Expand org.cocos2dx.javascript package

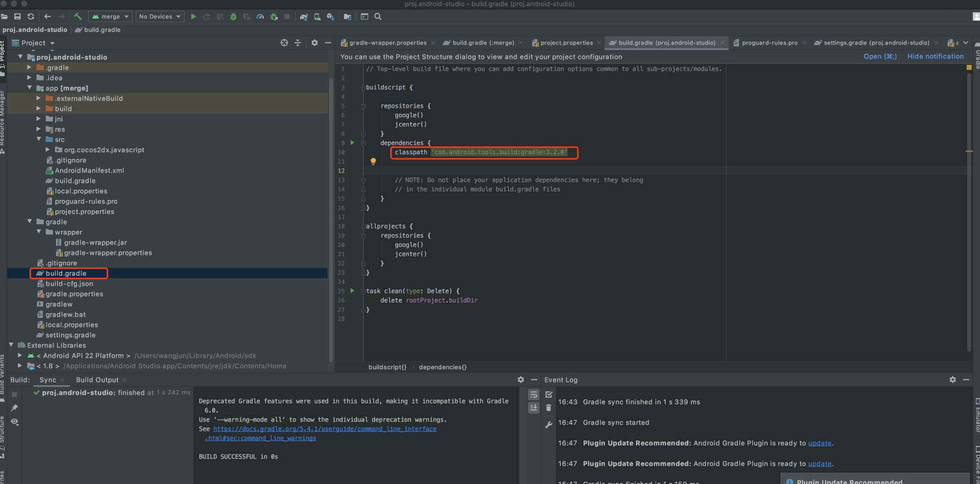pyautogui.click(x=48, y=149)
